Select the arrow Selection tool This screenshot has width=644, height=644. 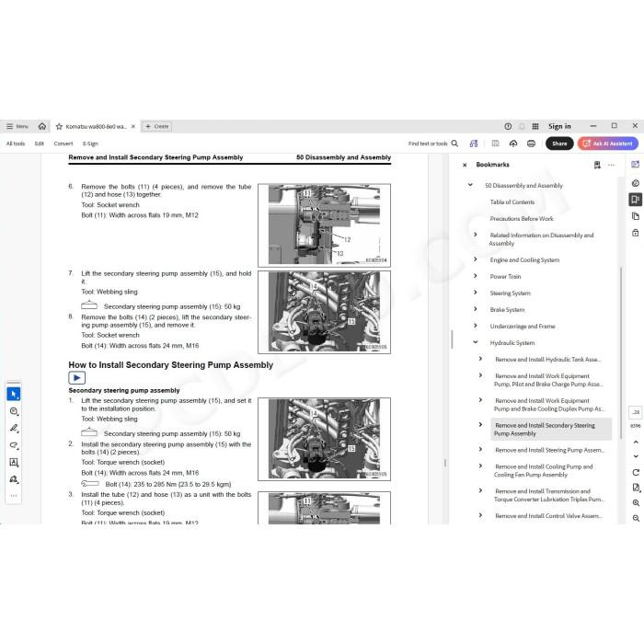14,395
